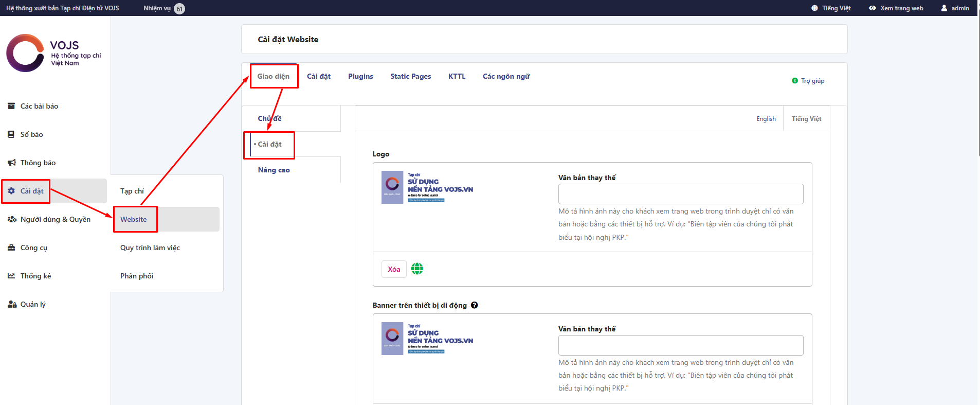
Task: Open the Plugins tab
Action: pyautogui.click(x=360, y=76)
